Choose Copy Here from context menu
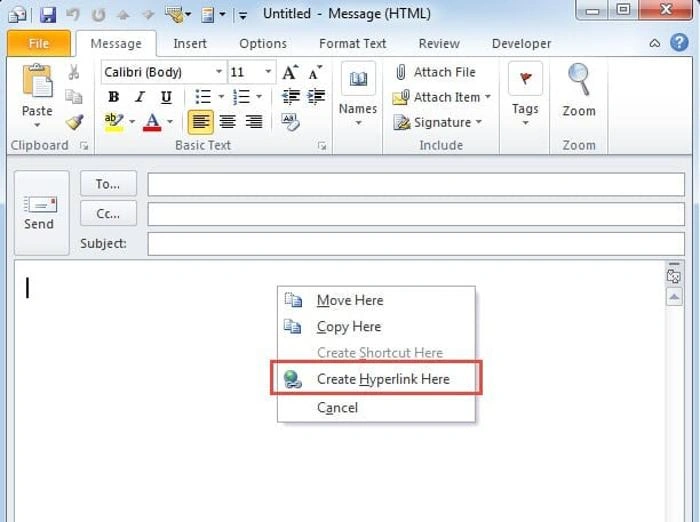The width and height of the screenshot is (700, 522). pos(376,326)
